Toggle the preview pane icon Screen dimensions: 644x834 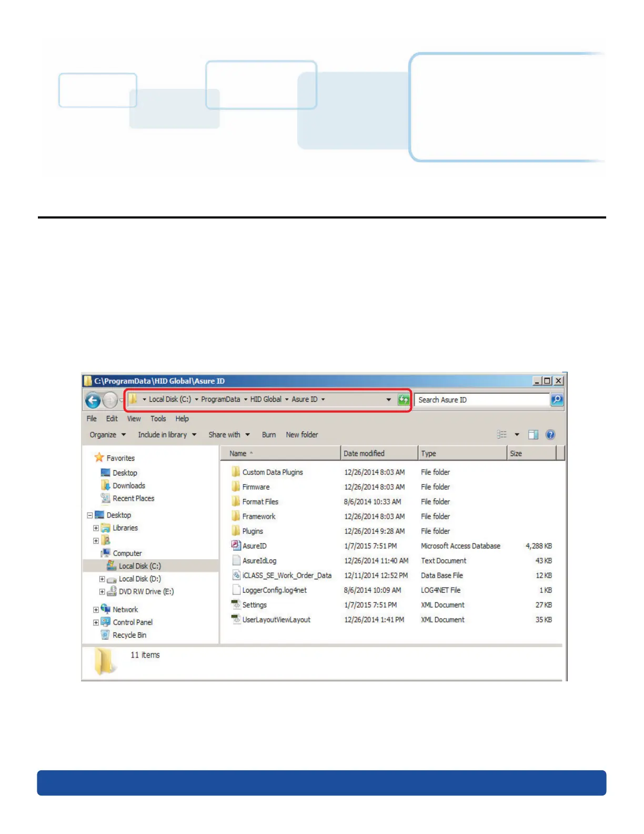point(533,434)
